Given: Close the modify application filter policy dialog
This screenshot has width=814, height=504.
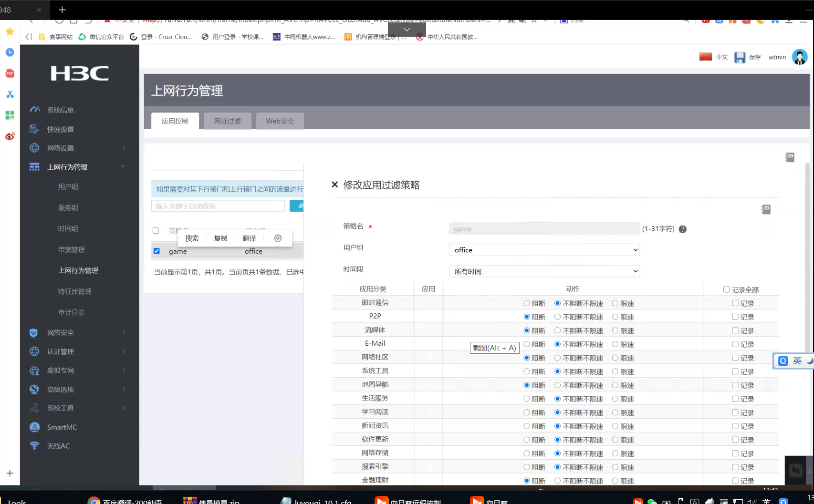Looking at the screenshot, I should click(x=334, y=185).
